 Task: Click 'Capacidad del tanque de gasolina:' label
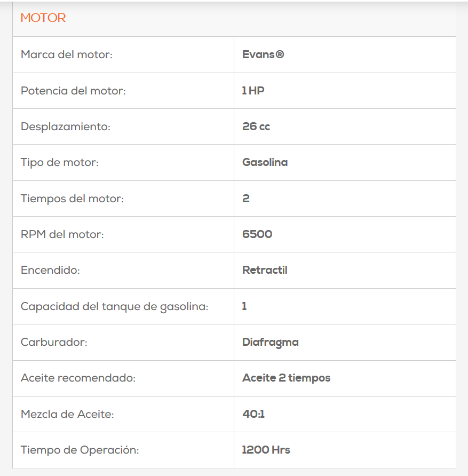tap(114, 306)
